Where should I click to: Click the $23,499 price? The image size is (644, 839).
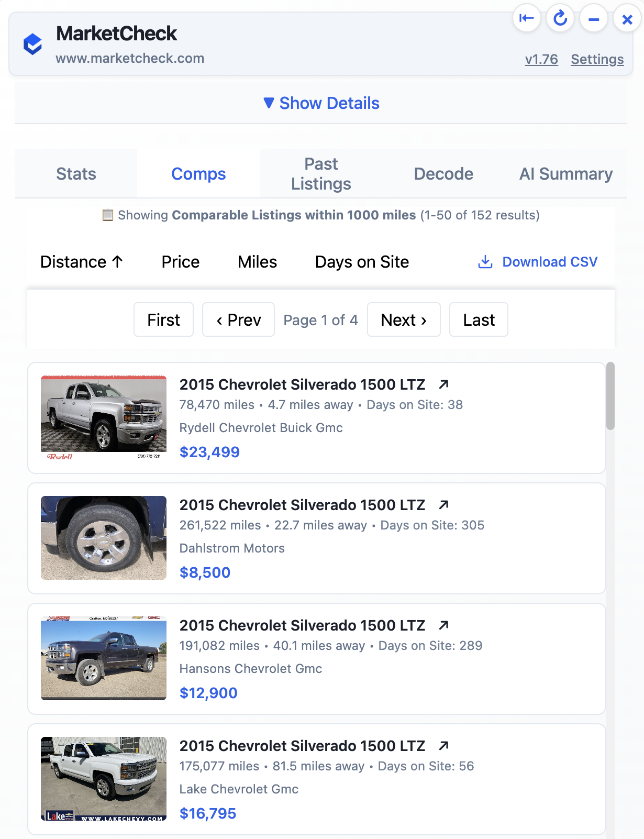209,452
